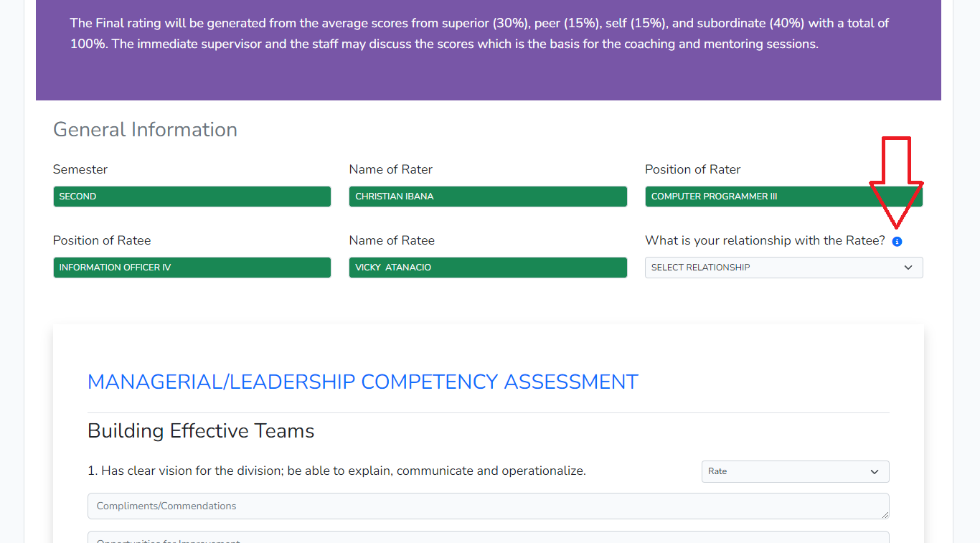Click the Building Effective Teams heading

[x=201, y=431]
